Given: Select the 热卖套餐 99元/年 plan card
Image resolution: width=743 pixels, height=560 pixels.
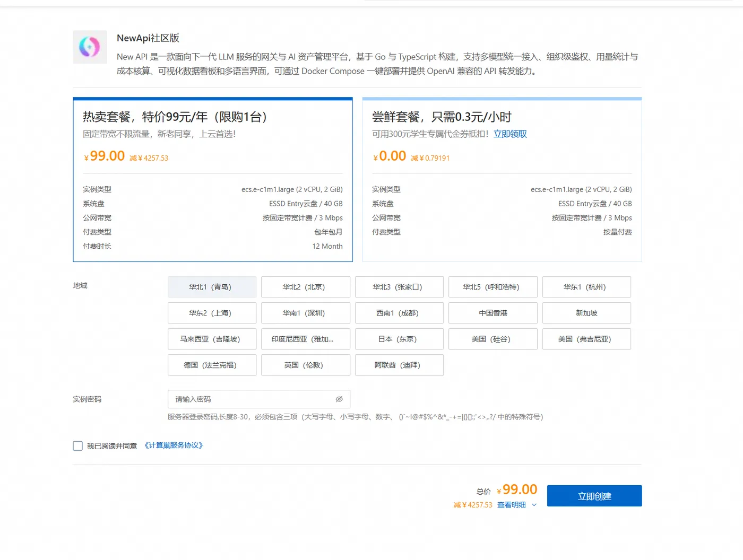Looking at the screenshot, I should pos(213,179).
